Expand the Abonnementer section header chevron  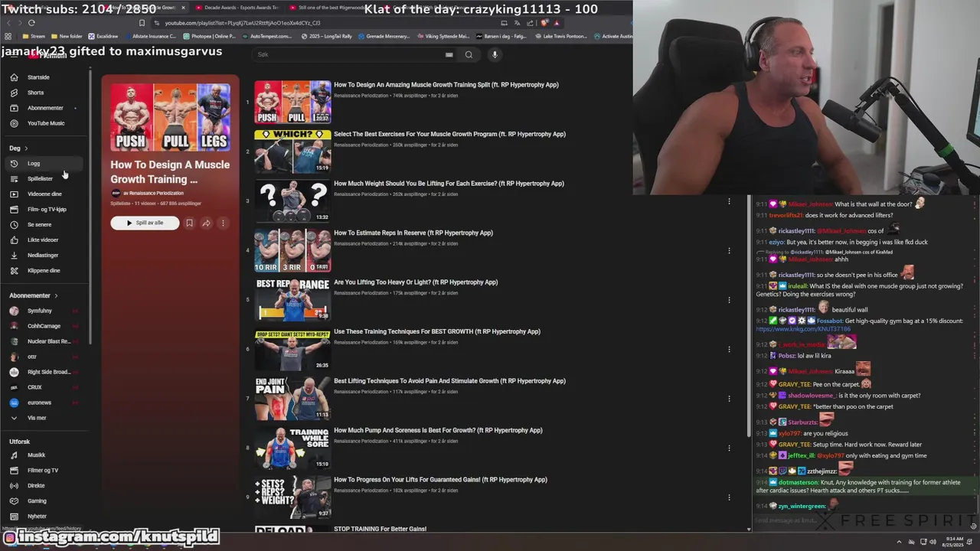[x=56, y=295]
